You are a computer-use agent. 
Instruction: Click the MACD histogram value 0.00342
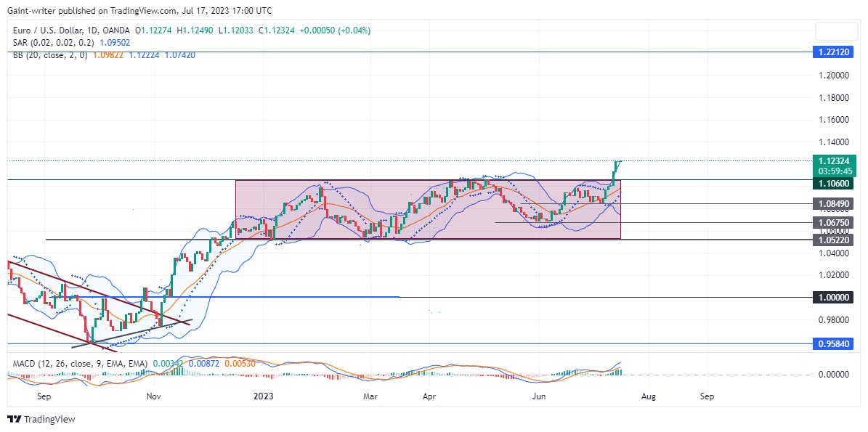[x=169, y=364]
